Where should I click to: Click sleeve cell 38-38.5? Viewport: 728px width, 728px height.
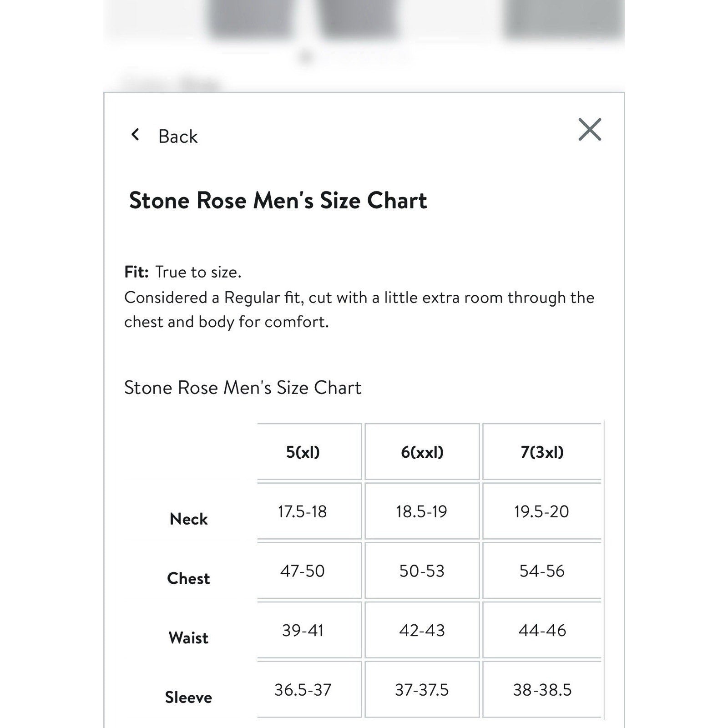[542, 689]
